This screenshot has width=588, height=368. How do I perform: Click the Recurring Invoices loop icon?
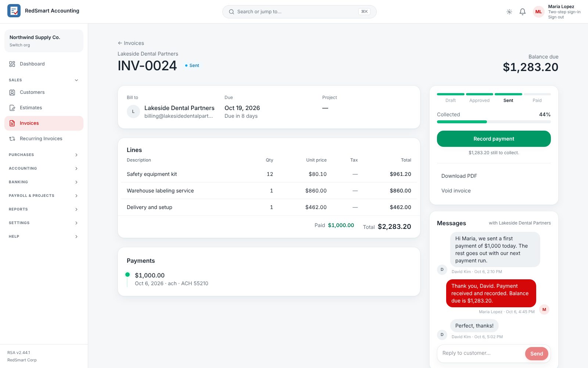pos(12,139)
